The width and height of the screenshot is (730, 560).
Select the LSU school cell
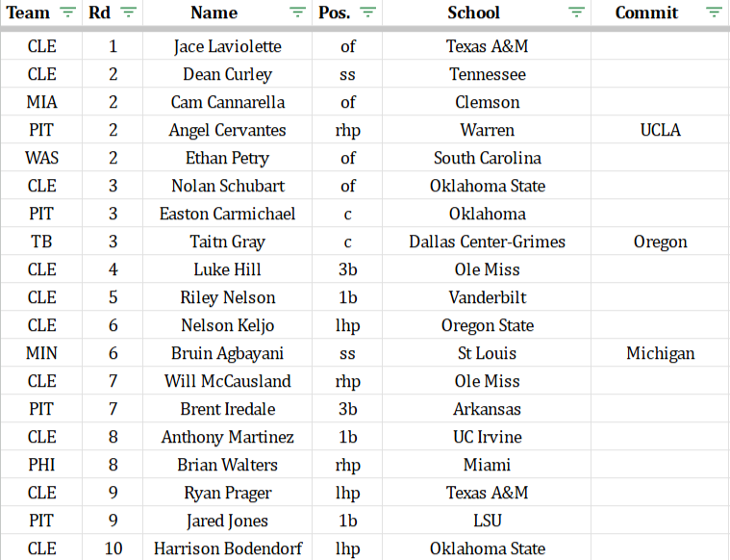(487, 521)
